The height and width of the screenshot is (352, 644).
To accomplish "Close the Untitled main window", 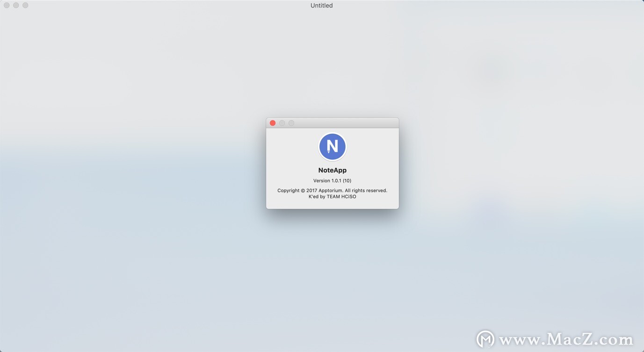I will 7,5.
